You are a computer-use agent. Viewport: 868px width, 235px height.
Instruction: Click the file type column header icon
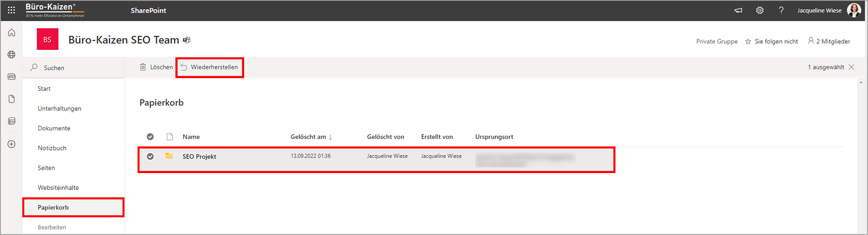point(170,137)
